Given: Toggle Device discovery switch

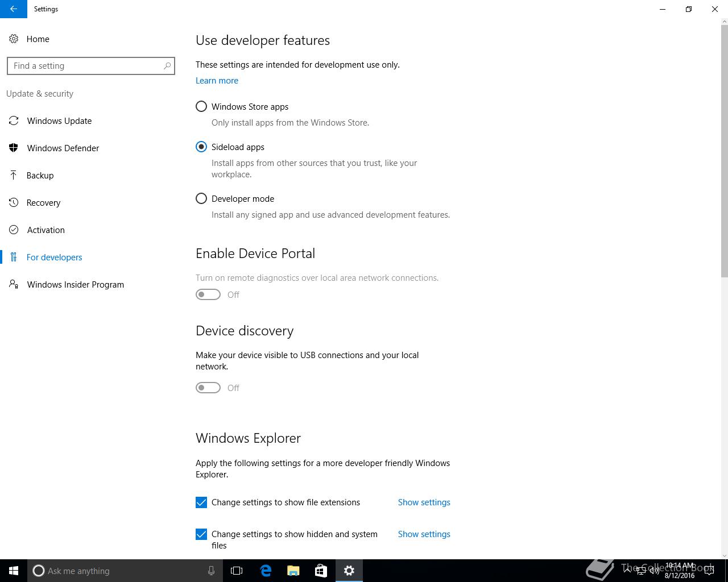Looking at the screenshot, I should pos(208,388).
